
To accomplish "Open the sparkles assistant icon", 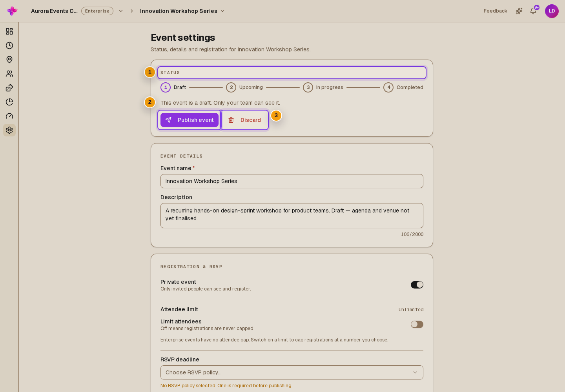I will 519,11.
